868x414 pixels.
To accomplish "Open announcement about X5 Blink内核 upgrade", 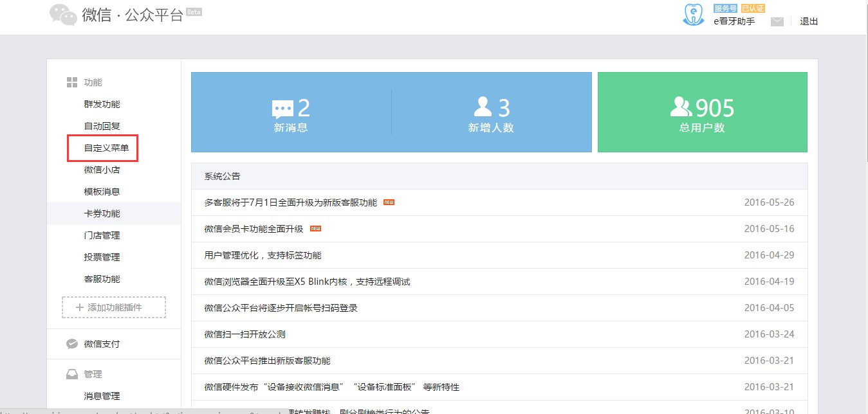I will click(307, 282).
